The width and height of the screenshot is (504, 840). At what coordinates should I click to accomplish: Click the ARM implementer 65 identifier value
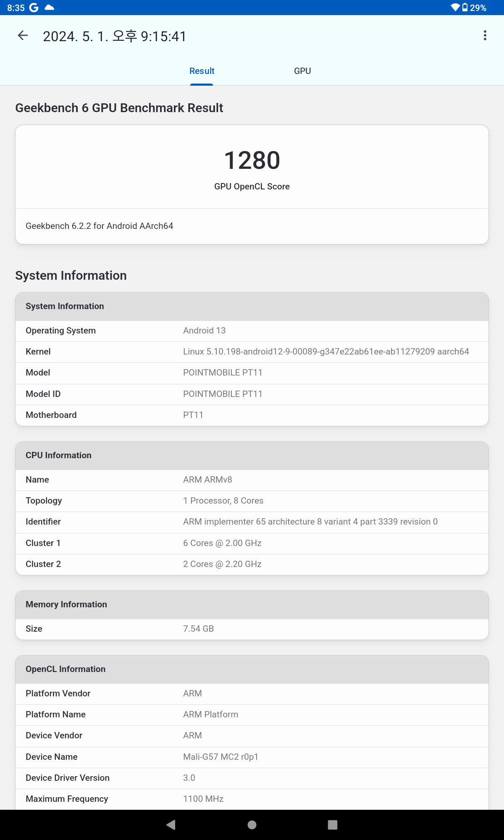click(x=310, y=522)
